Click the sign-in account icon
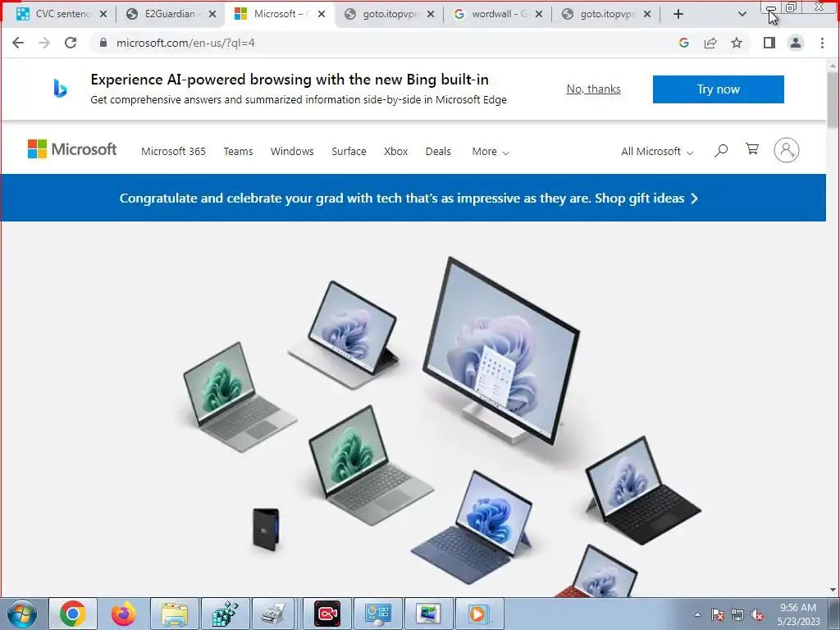Image resolution: width=840 pixels, height=630 pixels. coord(787,150)
